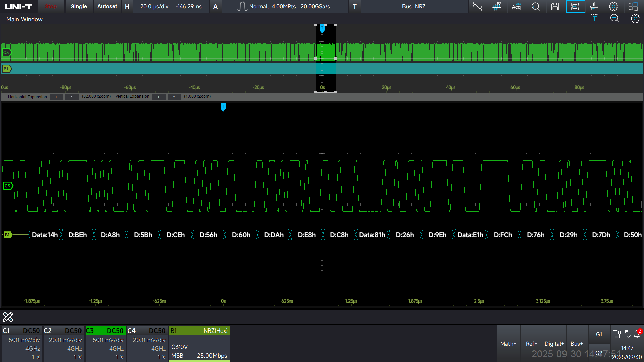Open the Bus+ menu
644x362 pixels.
click(577, 344)
